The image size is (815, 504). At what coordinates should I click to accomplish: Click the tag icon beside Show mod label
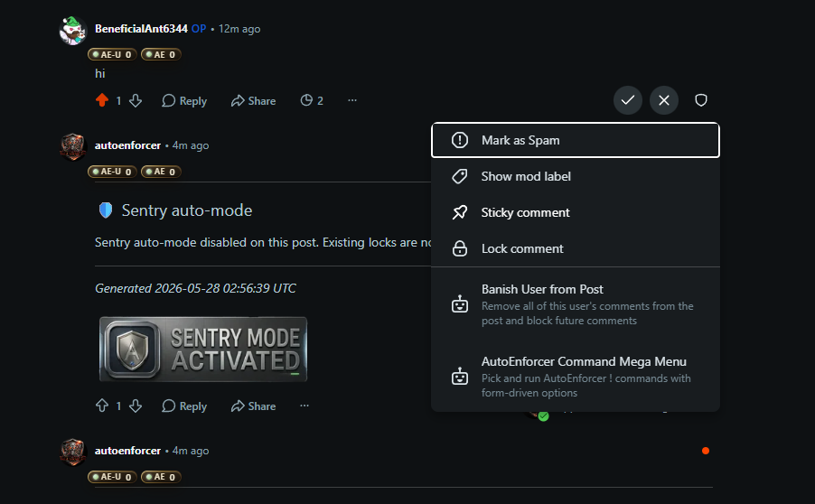click(x=460, y=177)
